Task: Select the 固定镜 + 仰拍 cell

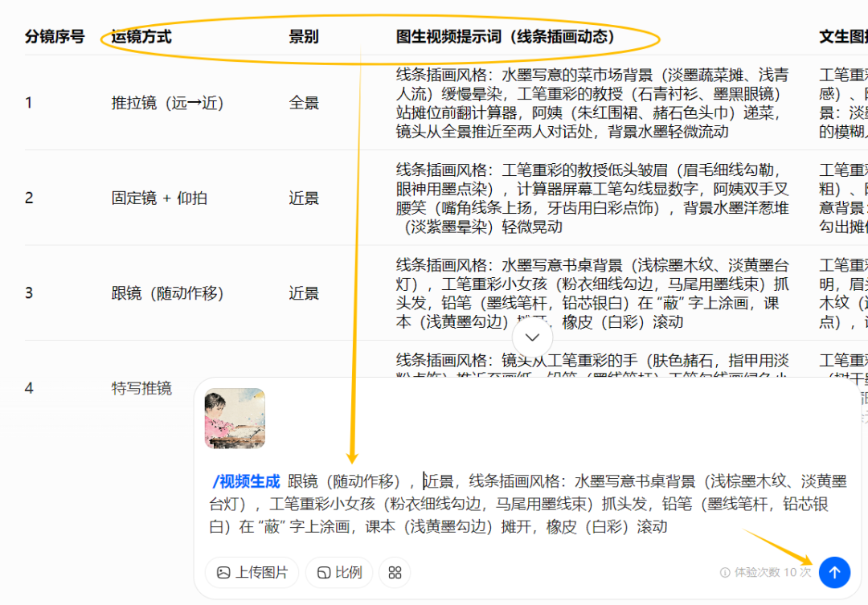Action: click(159, 198)
